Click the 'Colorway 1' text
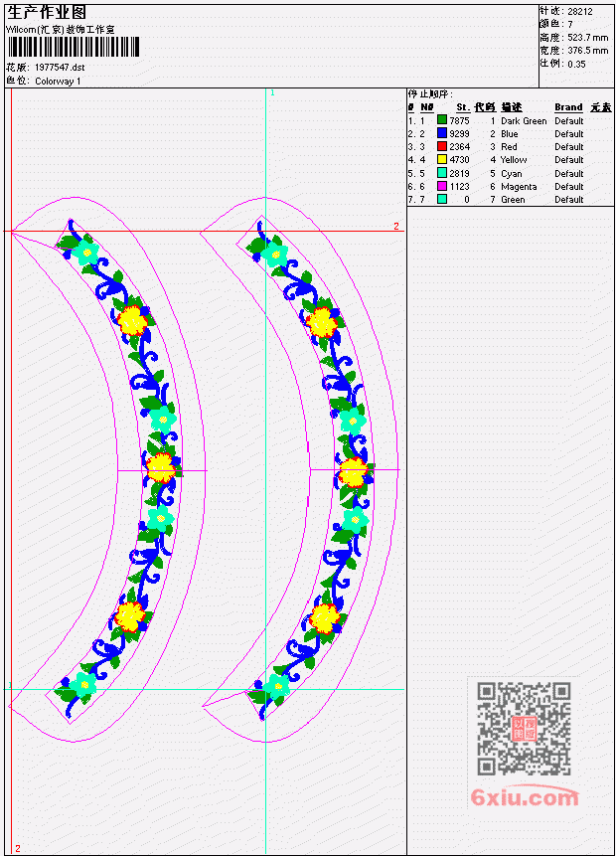 58,82
